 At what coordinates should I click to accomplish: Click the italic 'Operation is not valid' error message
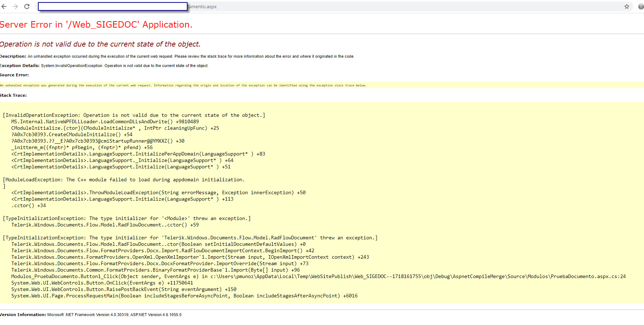[x=100, y=44]
